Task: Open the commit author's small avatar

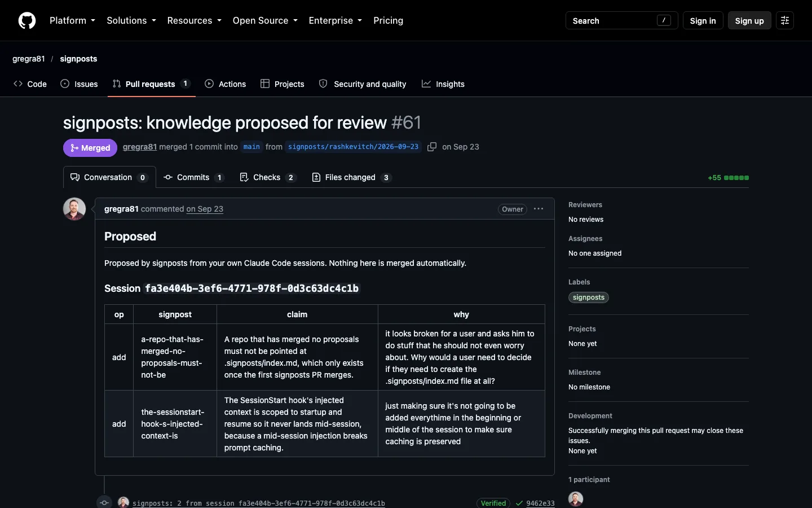Action: [x=123, y=502]
